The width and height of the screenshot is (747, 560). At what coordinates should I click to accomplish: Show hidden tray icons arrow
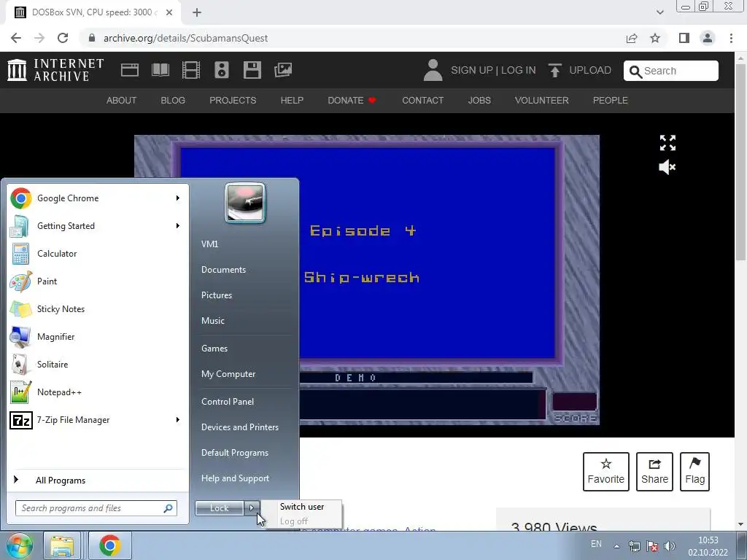tap(616, 546)
